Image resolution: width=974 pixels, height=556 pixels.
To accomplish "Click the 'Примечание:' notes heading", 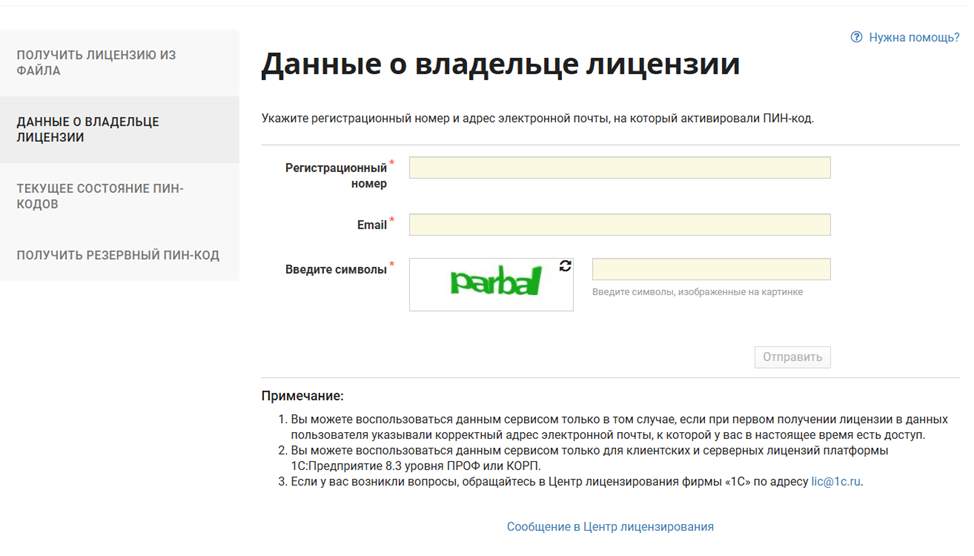I will tap(302, 396).
